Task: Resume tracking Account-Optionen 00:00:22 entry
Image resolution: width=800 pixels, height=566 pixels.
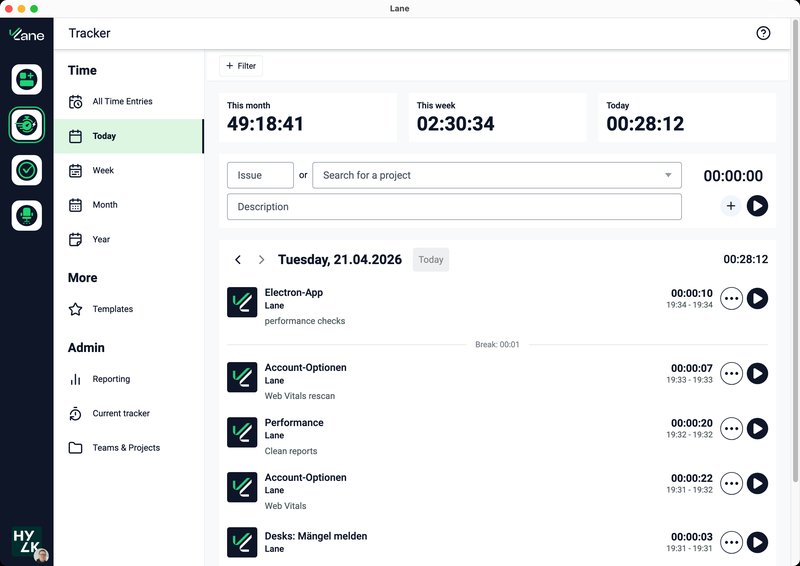Action: pyautogui.click(x=757, y=483)
